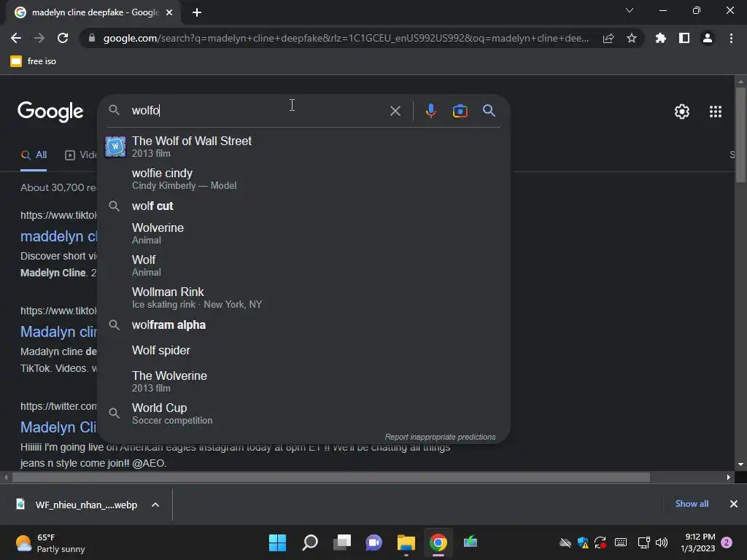Open the notification badge showing 2
Image resolution: width=747 pixels, height=560 pixels.
coord(727,542)
